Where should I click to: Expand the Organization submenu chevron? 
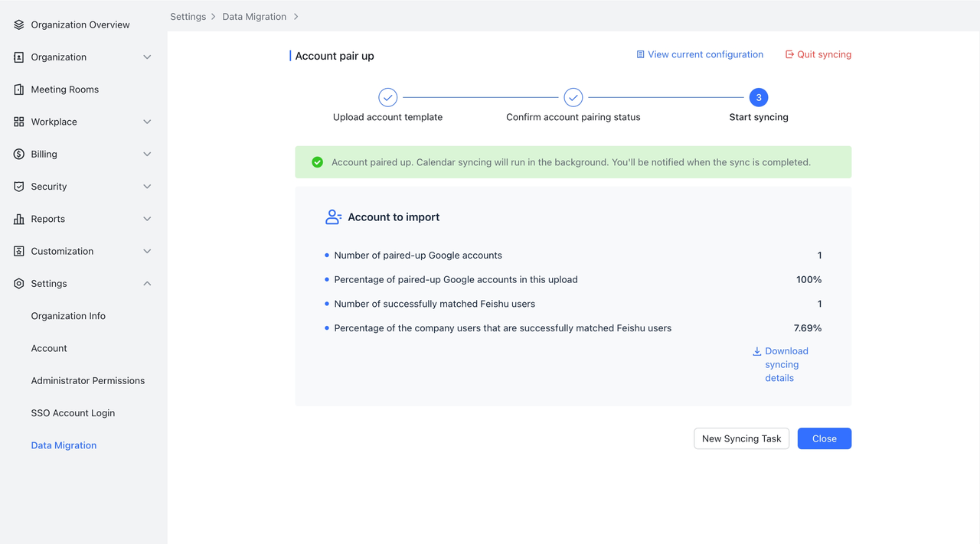pyautogui.click(x=147, y=57)
